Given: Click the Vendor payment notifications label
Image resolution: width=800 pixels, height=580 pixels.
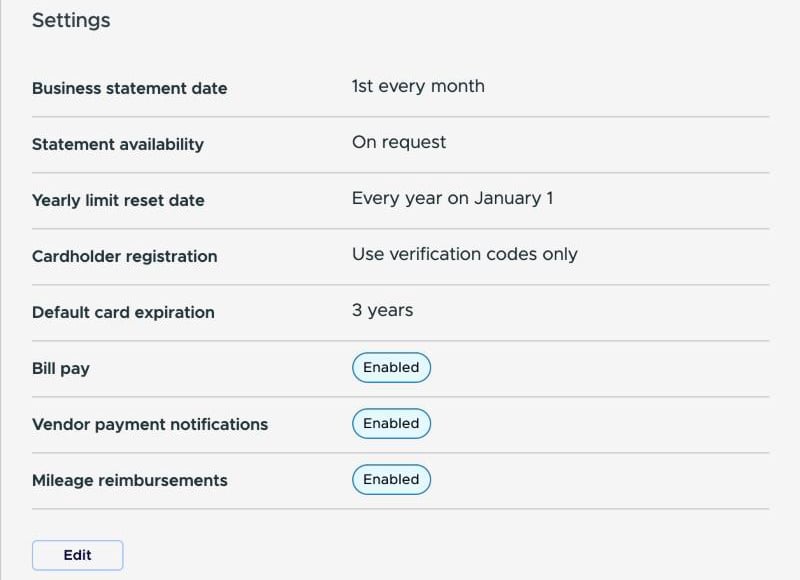Looking at the screenshot, I should click(x=150, y=424).
